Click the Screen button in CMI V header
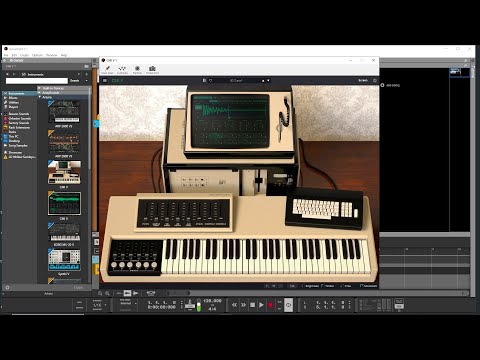This screenshot has width=480, height=360. coord(363,80)
